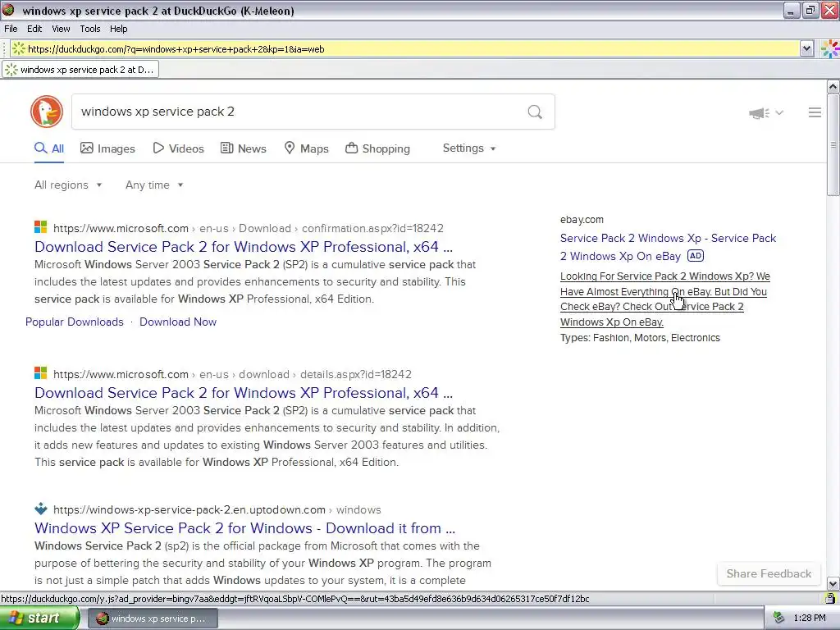The image size is (840, 630).
Task: Click eBay ad description text link
Action: click(664, 299)
